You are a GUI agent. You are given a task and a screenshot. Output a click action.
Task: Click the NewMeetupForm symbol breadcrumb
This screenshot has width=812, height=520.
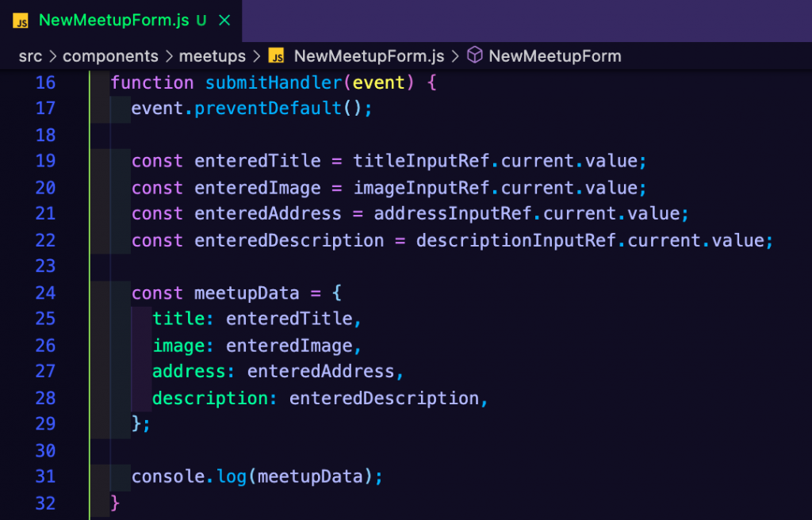coord(554,56)
